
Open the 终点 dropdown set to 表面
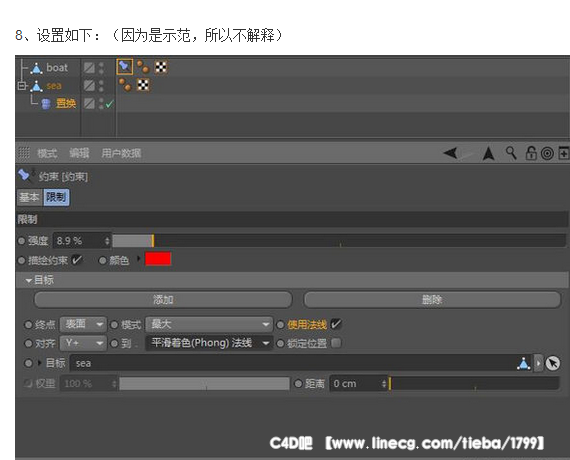83,324
